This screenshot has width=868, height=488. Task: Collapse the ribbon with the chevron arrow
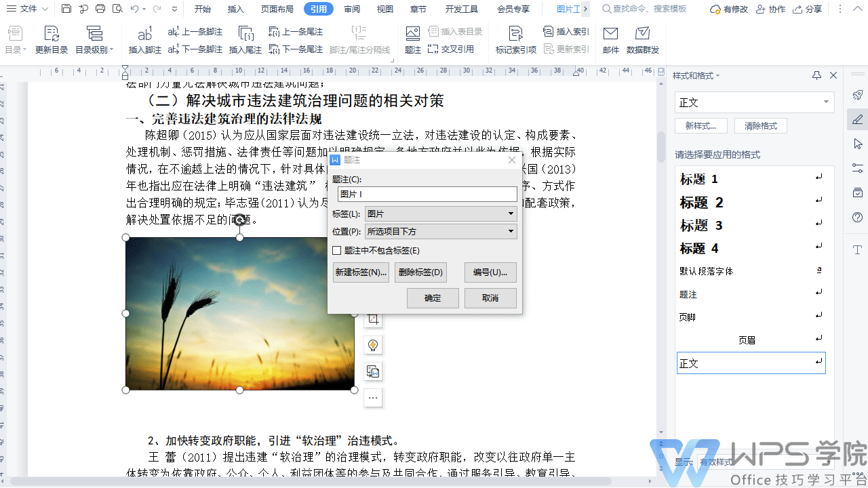[856, 9]
